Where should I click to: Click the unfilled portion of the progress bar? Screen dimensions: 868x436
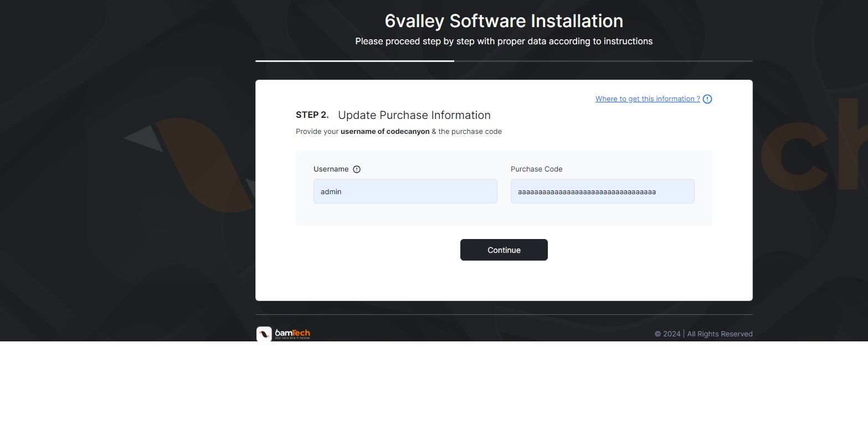[603, 61]
